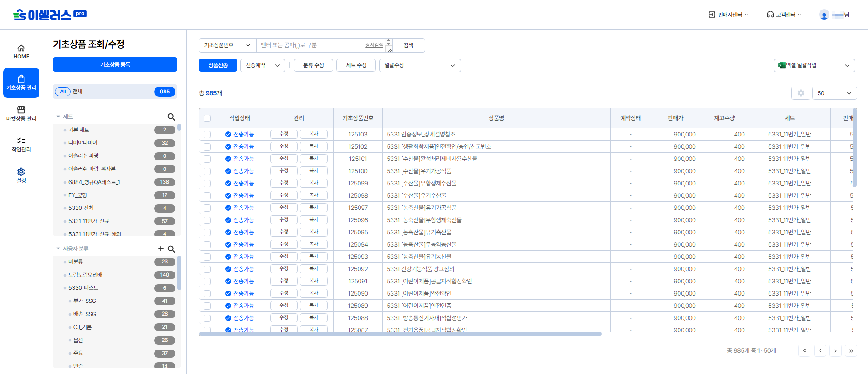Go to previous page of results
Screen dimensions: 868x374
point(820,350)
